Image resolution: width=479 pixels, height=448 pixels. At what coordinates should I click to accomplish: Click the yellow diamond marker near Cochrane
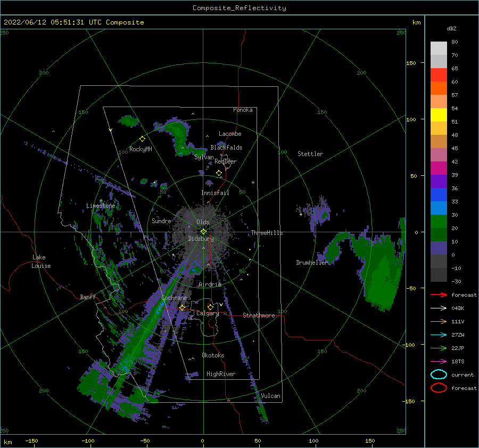coord(183,307)
